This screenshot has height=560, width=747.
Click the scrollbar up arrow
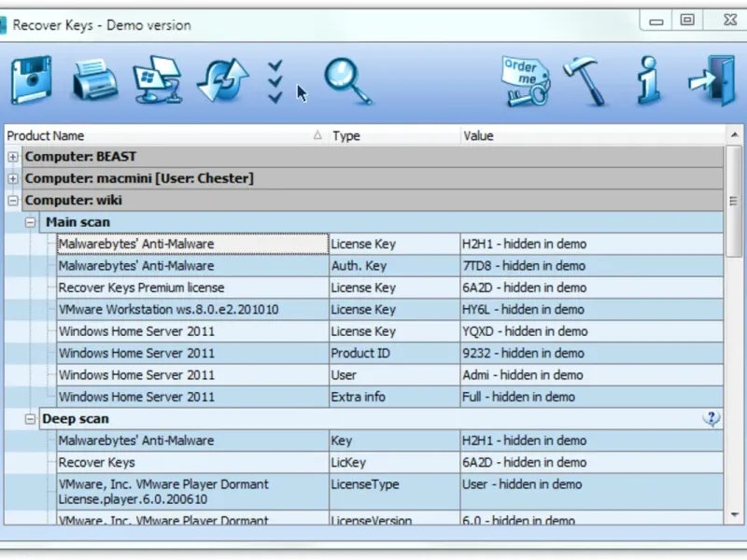[734, 135]
